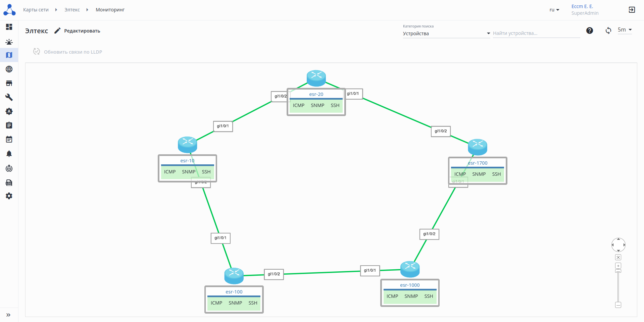This screenshot has height=322, width=644.
Task: Click the application logo
Action: 9,10
